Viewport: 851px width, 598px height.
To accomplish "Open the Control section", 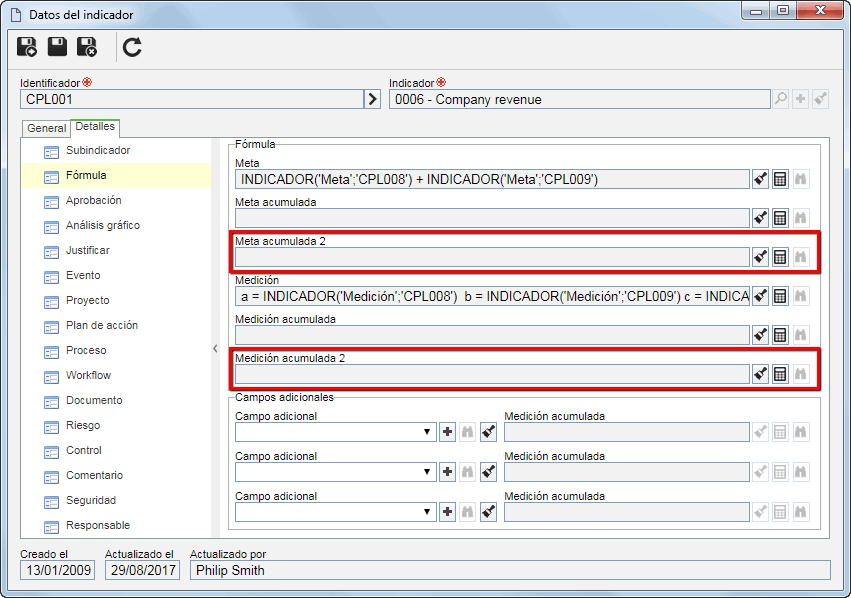I will (x=84, y=450).
